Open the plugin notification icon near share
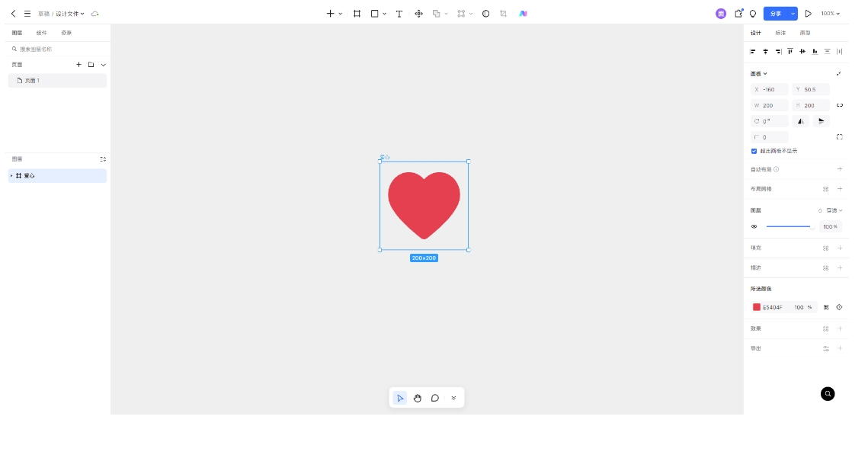The image size is (868, 458). coord(738,13)
